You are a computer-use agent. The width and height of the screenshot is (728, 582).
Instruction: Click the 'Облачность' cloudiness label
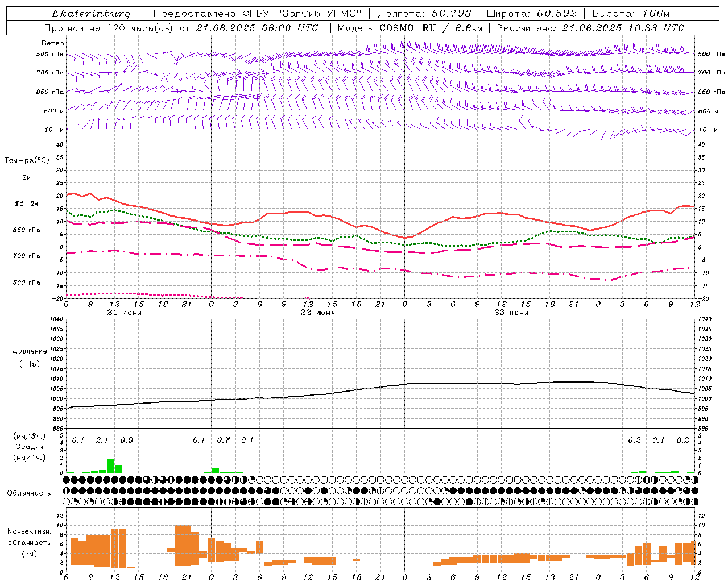click(29, 493)
